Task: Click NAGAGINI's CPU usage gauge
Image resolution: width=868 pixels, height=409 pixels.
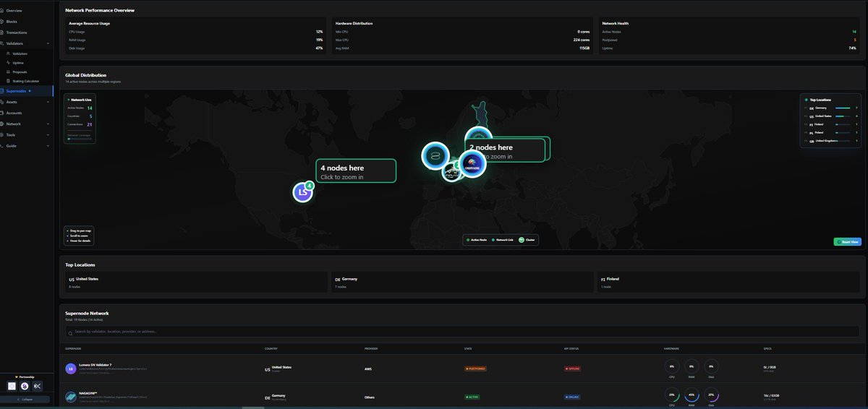Action: pos(672,395)
